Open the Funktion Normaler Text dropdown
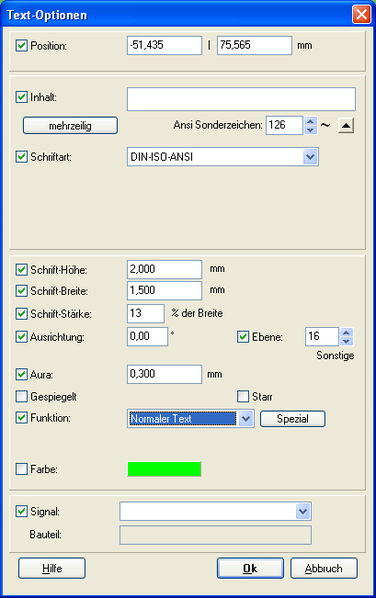 click(246, 419)
